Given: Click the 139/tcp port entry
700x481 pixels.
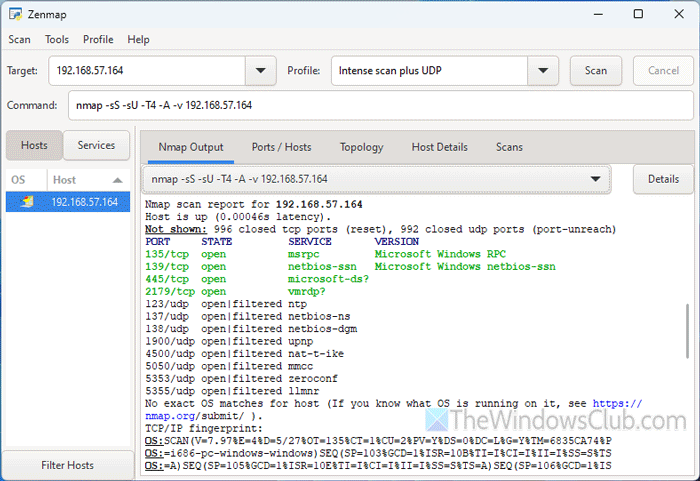Looking at the screenshot, I should pyautogui.click(x=167, y=267).
